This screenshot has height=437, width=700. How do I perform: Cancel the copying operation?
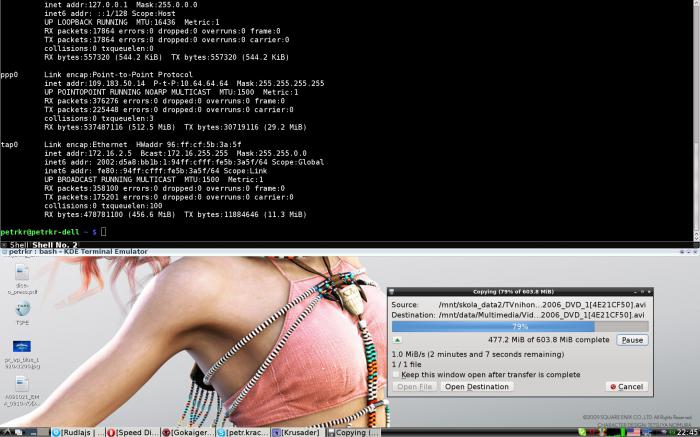pos(627,387)
